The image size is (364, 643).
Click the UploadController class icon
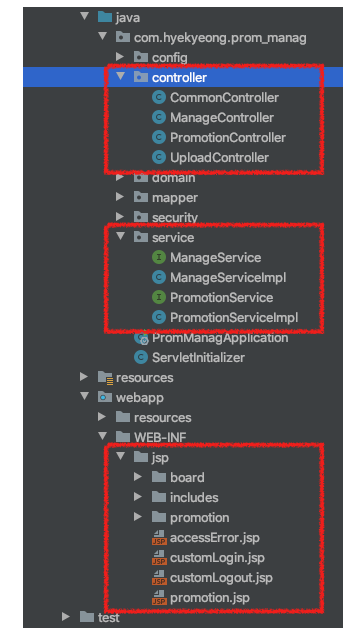(x=159, y=157)
